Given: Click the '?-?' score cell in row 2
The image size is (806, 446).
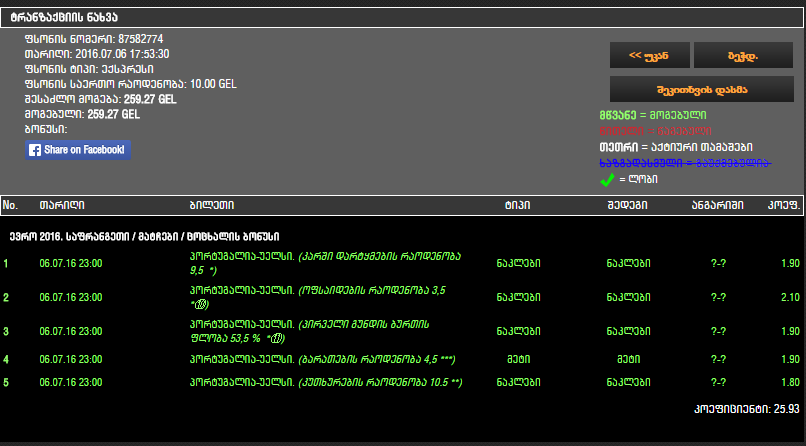Looking at the screenshot, I should [718, 298].
